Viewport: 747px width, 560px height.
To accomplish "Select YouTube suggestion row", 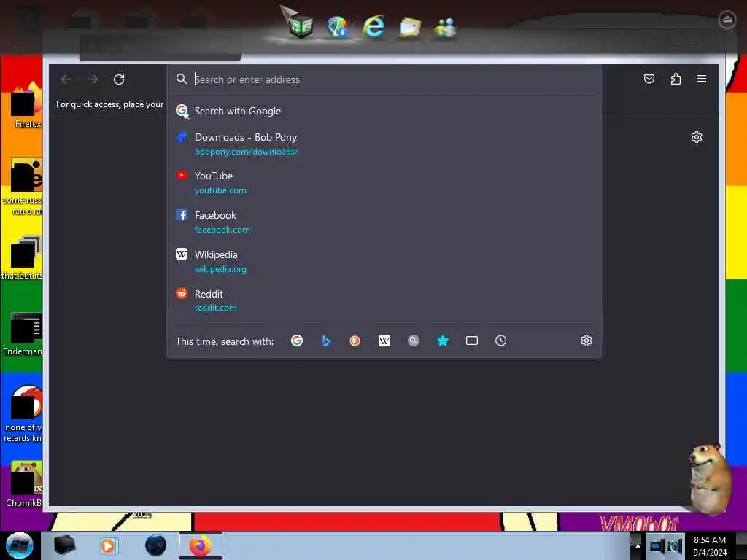I will pyautogui.click(x=384, y=183).
